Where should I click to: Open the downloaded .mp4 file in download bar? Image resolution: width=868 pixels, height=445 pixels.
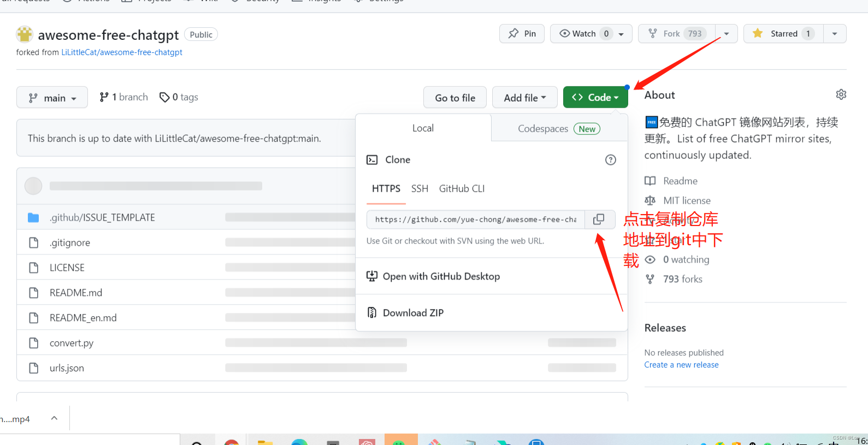[16, 419]
